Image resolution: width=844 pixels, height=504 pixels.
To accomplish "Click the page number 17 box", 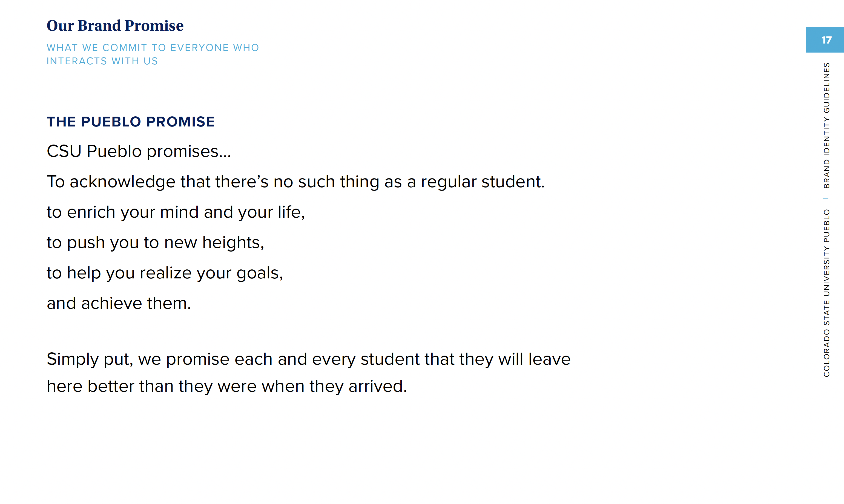I will [x=825, y=40].
